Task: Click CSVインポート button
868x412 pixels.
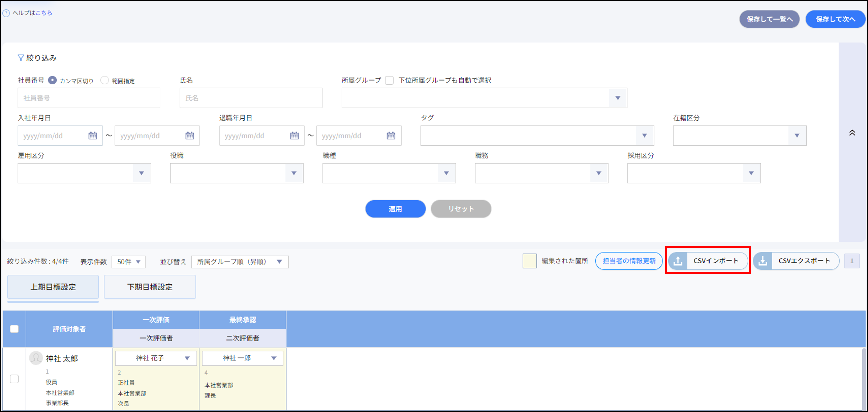Action: coord(708,261)
